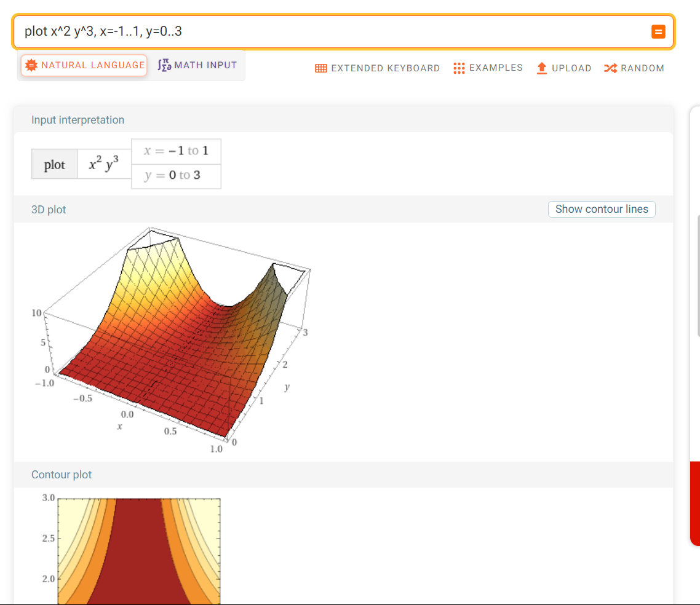
Task: Click the Random shuffle arrows icon
Action: 610,68
